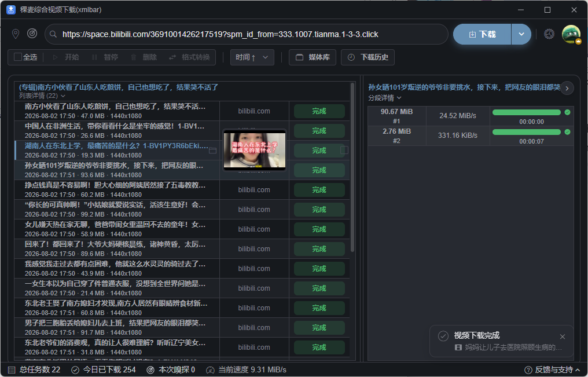Click the 暂停 toolbar button
Viewport: 588px width, 377px height.
tap(105, 57)
